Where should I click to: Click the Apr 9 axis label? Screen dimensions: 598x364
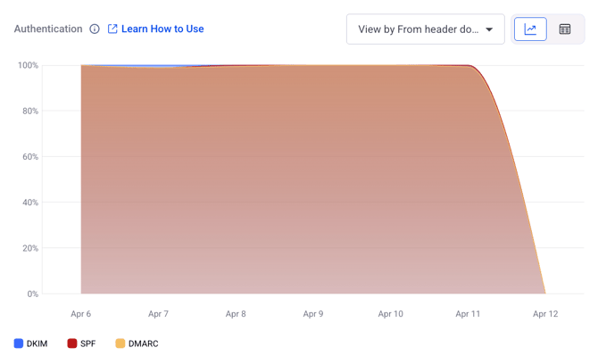pos(313,314)
